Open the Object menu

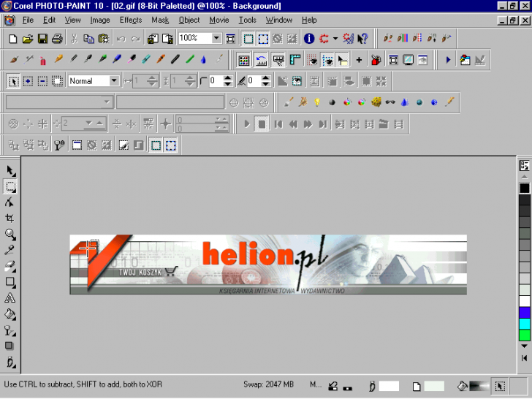[x=189, y=20]
